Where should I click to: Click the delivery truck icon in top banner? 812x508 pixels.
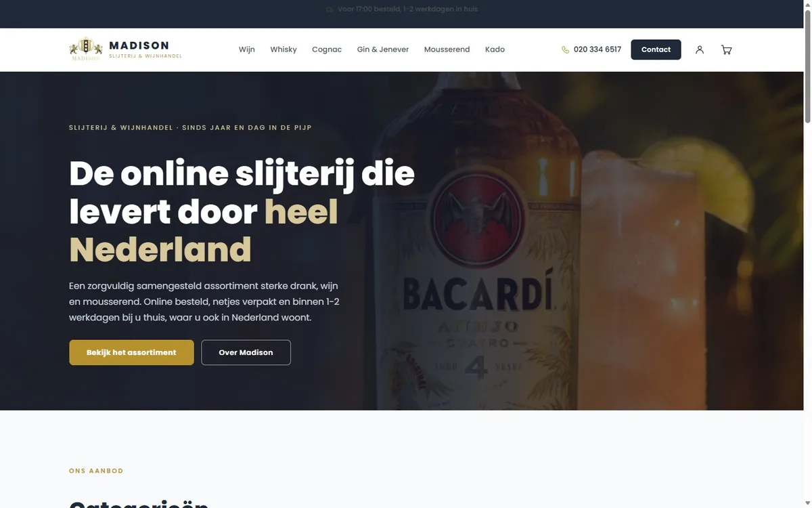pos(330,9)
